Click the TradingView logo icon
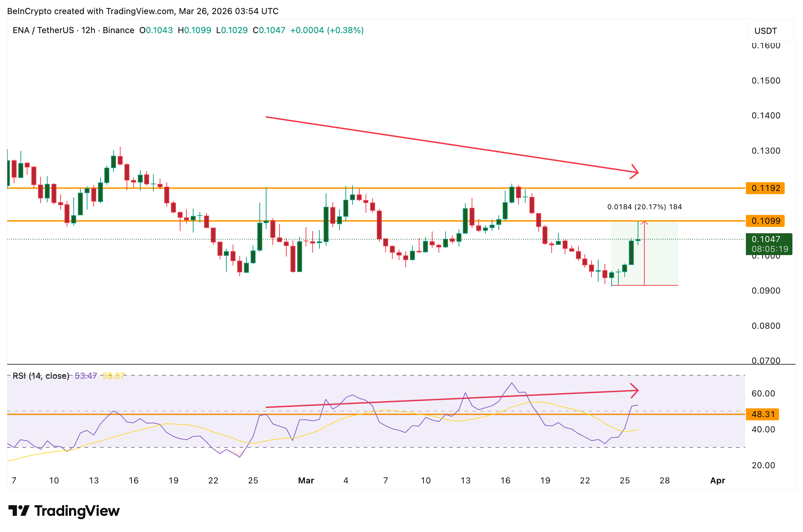 pos(18,511)
